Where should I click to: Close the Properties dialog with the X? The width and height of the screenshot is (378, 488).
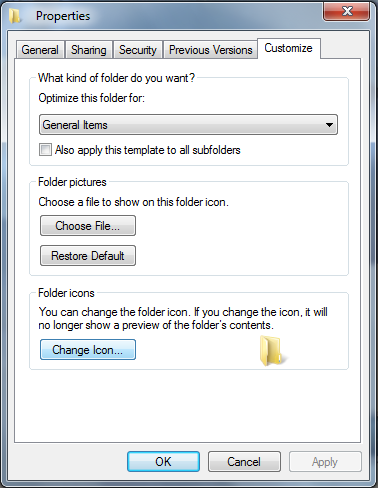[346, 12]
